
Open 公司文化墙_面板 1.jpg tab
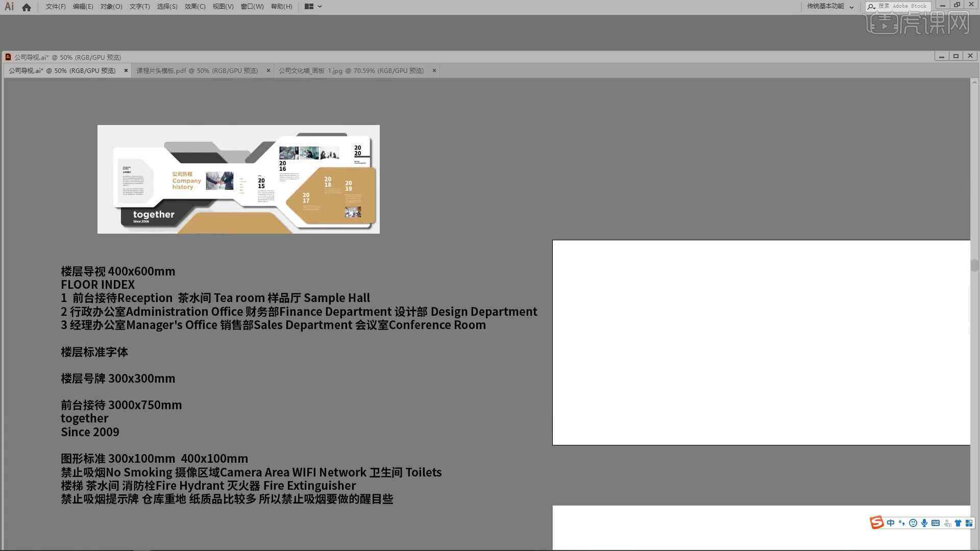pos(350,70)
